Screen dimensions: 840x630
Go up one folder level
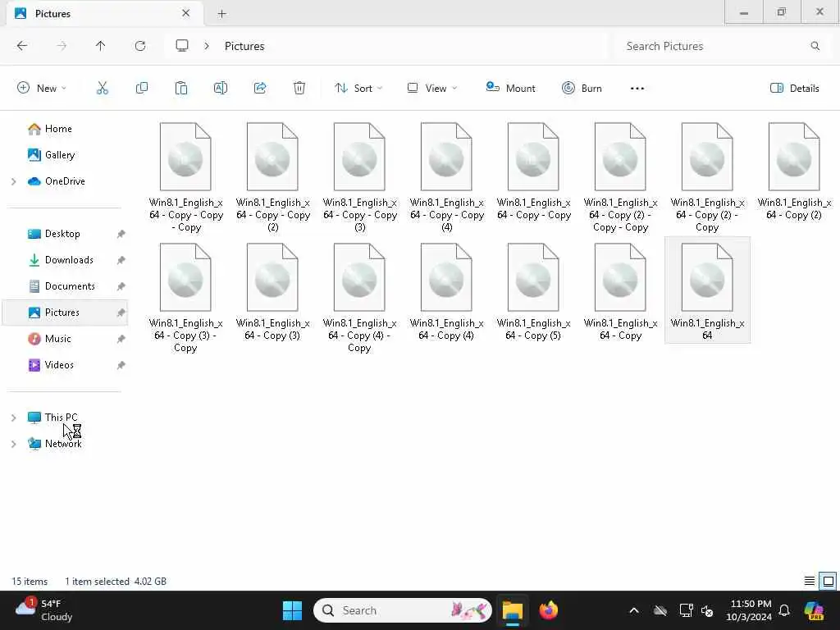point(101,46)
